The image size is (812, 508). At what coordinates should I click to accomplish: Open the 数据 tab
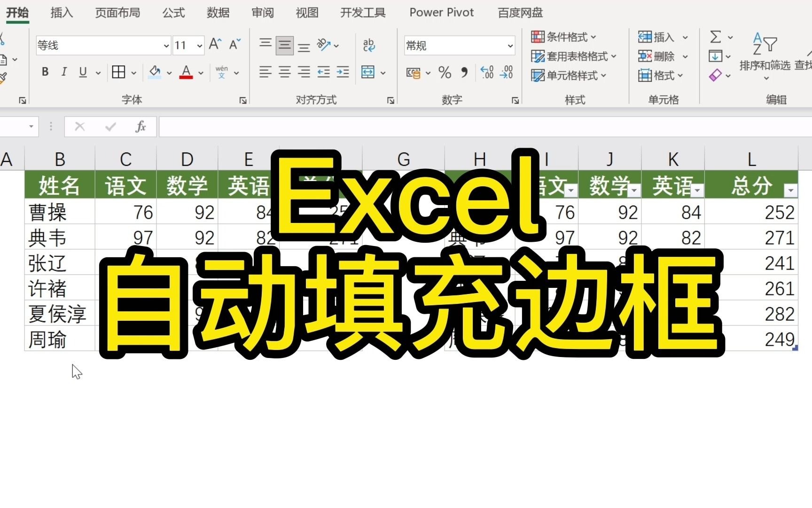[218, 12]
